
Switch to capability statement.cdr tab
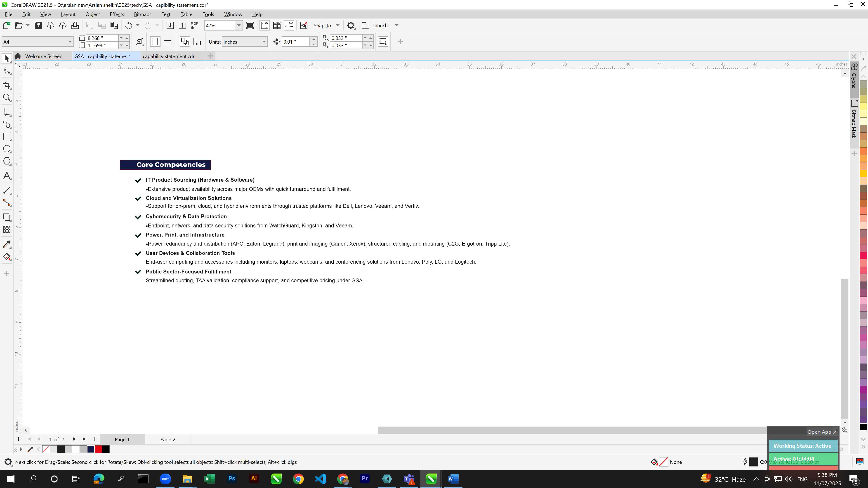(168, 56)
